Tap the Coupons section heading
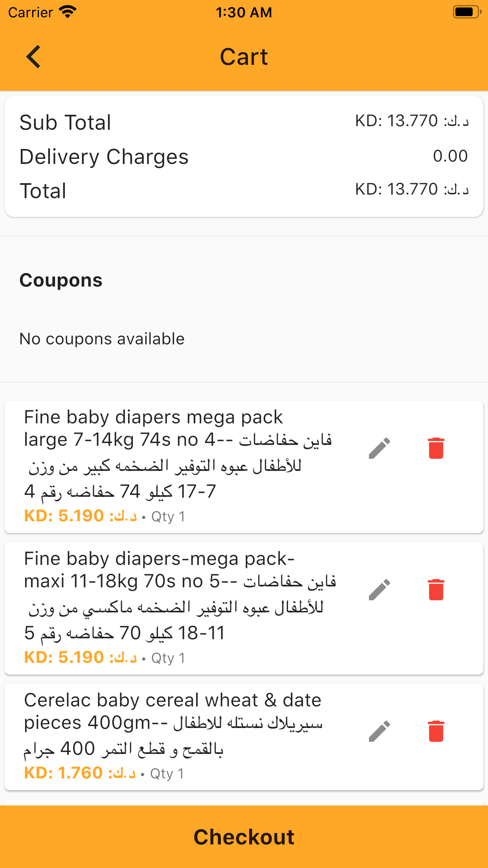The image size is (488, 868). click(61, 280)
